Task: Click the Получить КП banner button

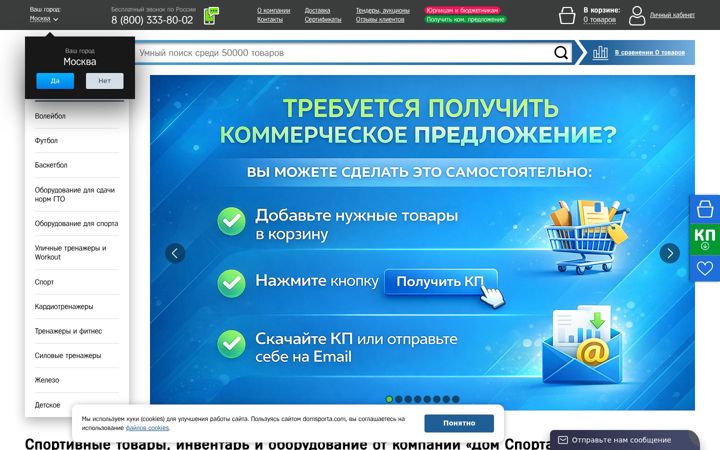Action: (441, 281)
